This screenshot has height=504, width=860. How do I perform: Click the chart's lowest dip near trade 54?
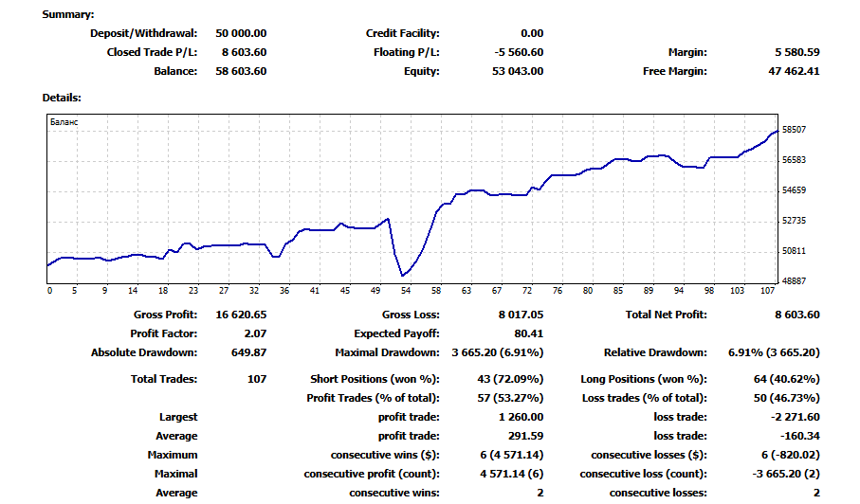click(x=403, y=275)
